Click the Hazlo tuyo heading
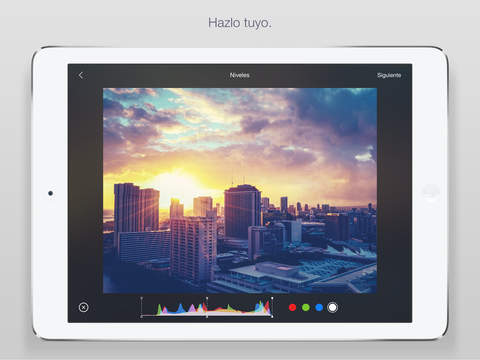 tap(240, 23)
